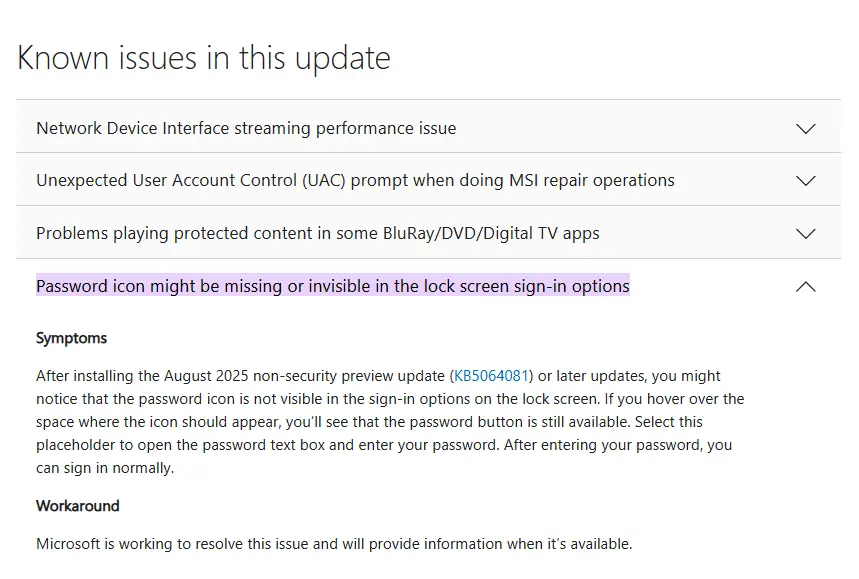The image size is (859, 579).
Task: Click the upward chevron on the password issue
Action: (806, 286)
